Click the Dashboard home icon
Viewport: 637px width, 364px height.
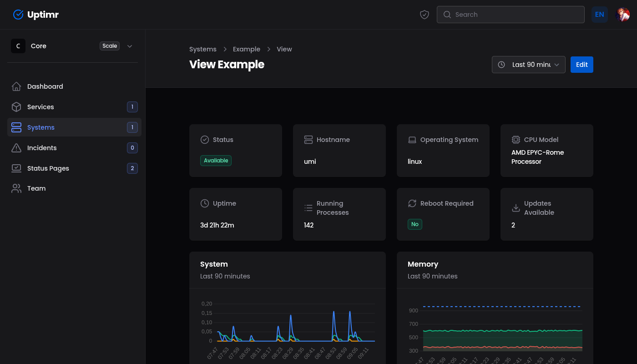(x=16, y=86)
